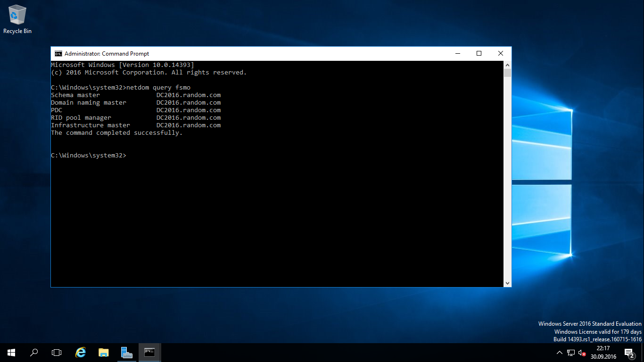Click DC2016.random.com beside Schema master
The height and width of the screenshot is (362, 644).
pos(189,95)
